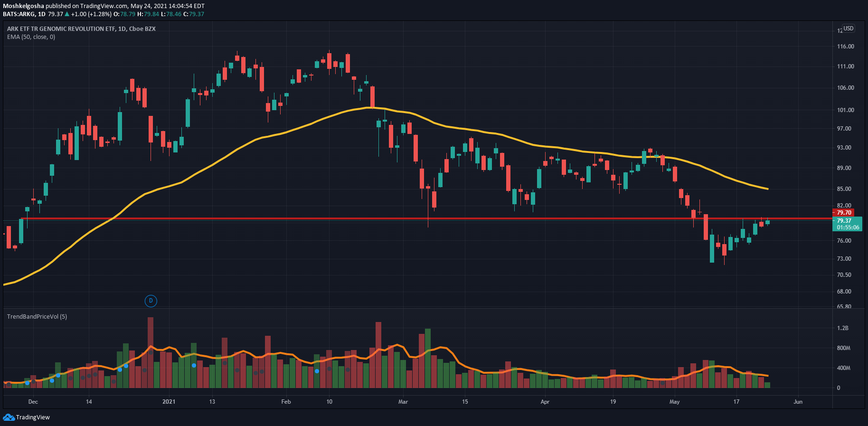This screenshot has width=868, height=426.
Task: Click the blue dividend D marker
Action: pyautogui.click(x=151, y=301)
